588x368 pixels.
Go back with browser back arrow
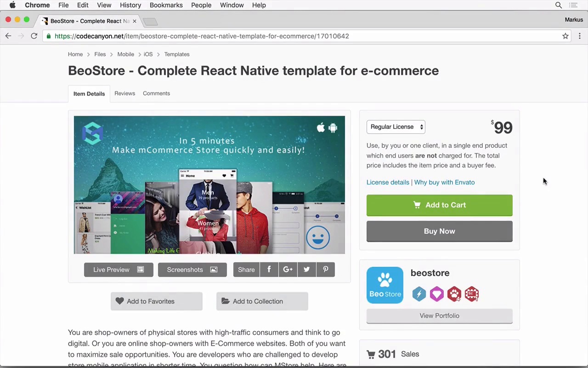click(x=8, y=36)
